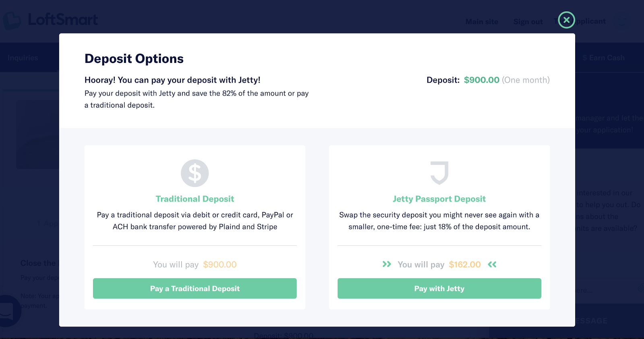Viewport: 644px width, 339px height.
Task: Close the Deposit Options dialog
Action: coord(566,20)
